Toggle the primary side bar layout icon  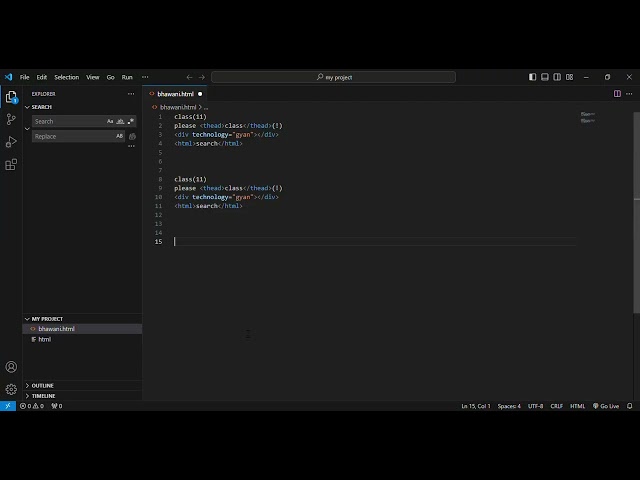[x=532, y=77]
